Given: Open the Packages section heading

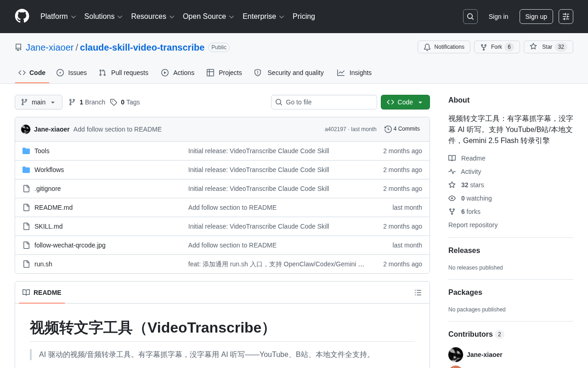Looking at the screenshot, I should point(465,293).
